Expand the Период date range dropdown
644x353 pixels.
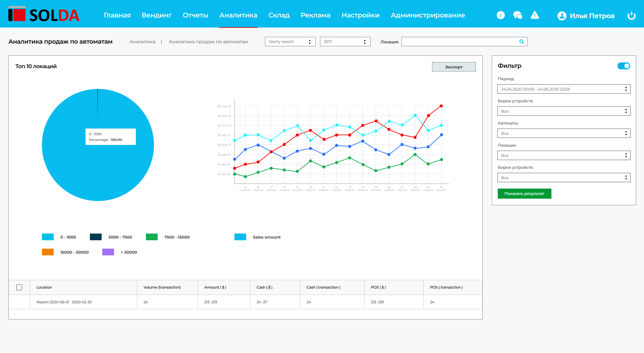pyautogui.click(x=563, y=89)
